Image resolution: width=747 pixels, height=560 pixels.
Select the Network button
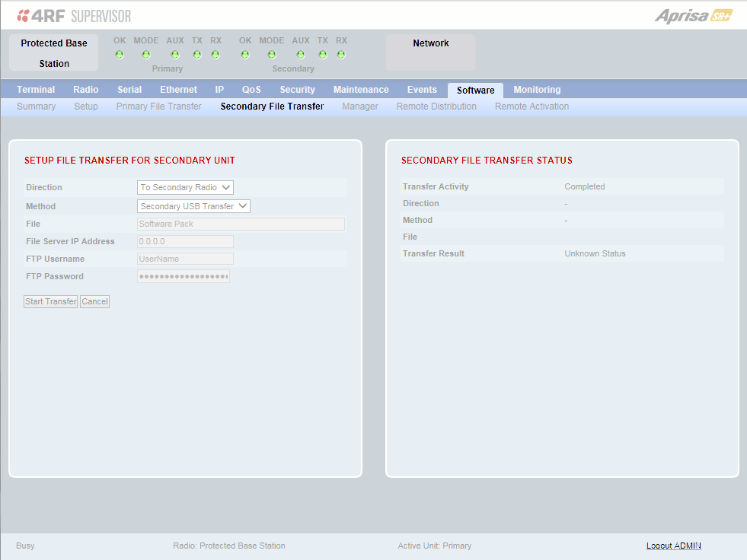tap(431, 52)
